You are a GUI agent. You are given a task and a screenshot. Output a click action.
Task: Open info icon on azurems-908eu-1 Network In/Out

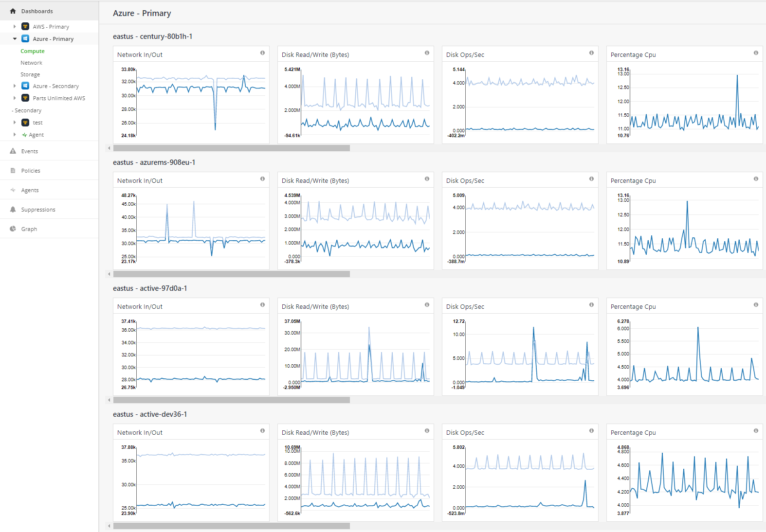(262, 179)
